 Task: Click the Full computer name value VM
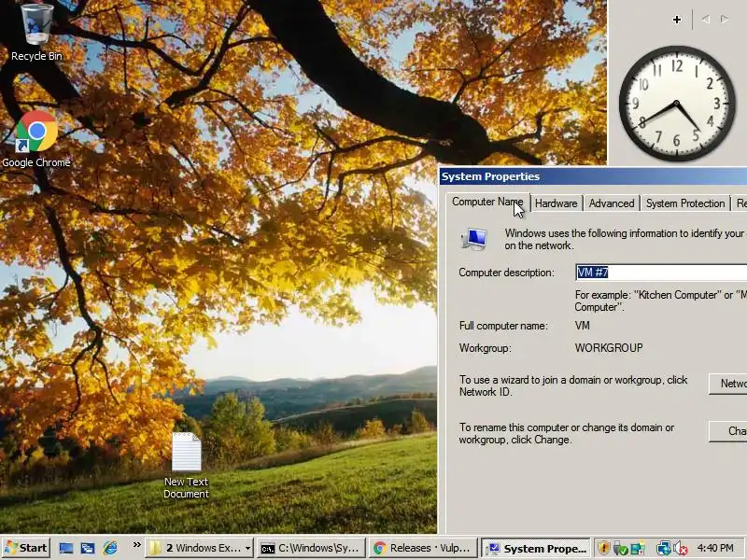point(582,326)
